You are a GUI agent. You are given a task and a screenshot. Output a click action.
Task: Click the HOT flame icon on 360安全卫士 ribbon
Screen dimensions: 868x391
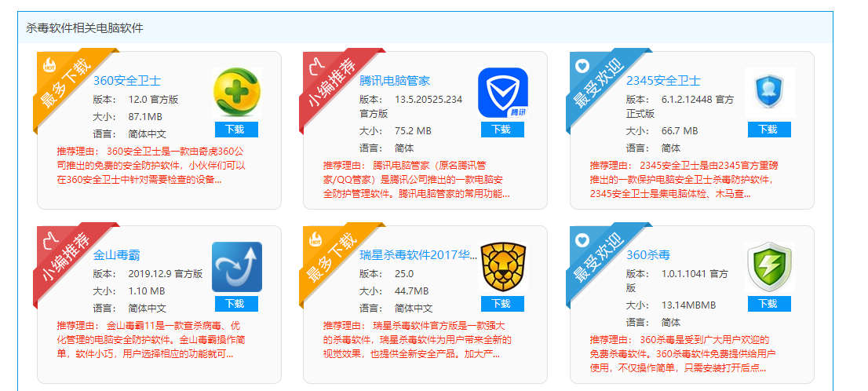pos(49,65)
